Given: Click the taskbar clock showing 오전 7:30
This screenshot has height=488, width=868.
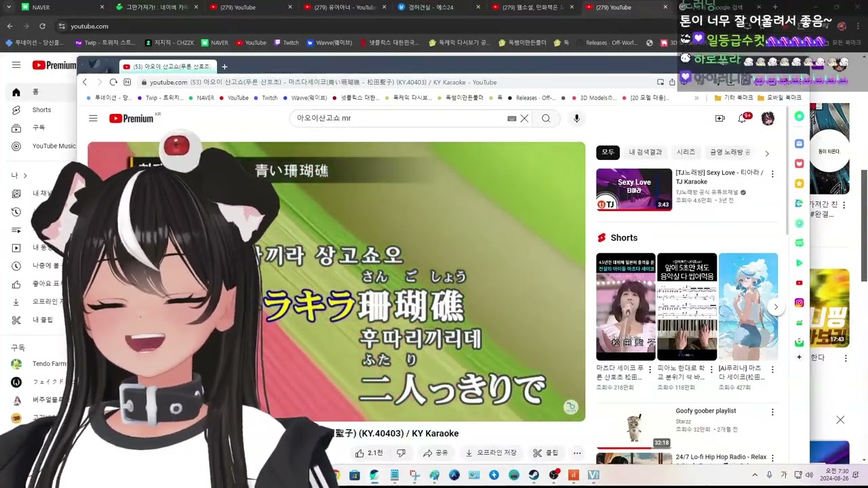Looking at the screenshot, I should tap(836, 474).
